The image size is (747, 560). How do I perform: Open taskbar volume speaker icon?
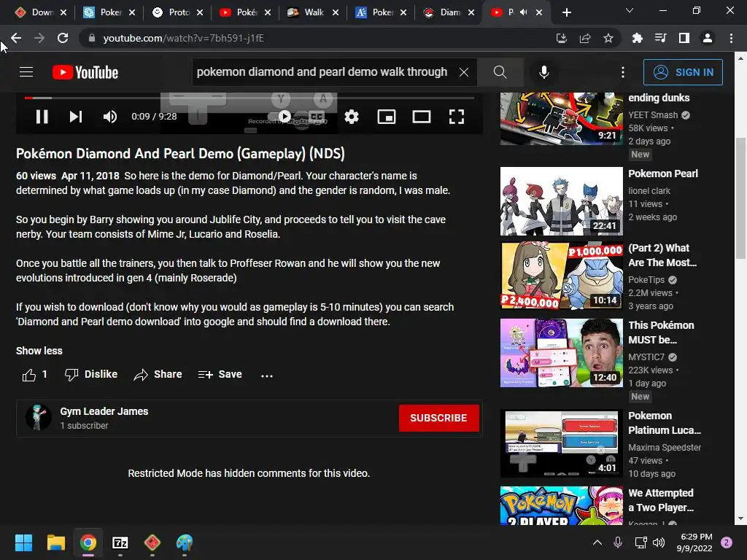[659, 542]
